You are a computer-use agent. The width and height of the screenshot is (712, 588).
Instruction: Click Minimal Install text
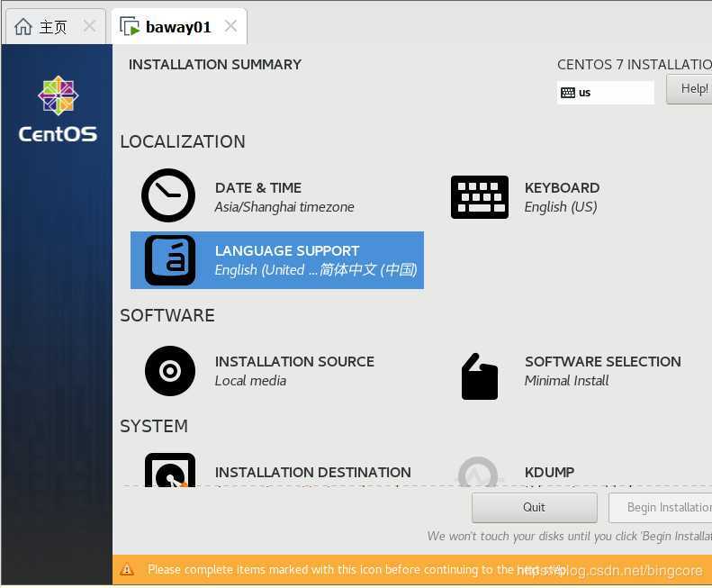click(x=566, y=381)
